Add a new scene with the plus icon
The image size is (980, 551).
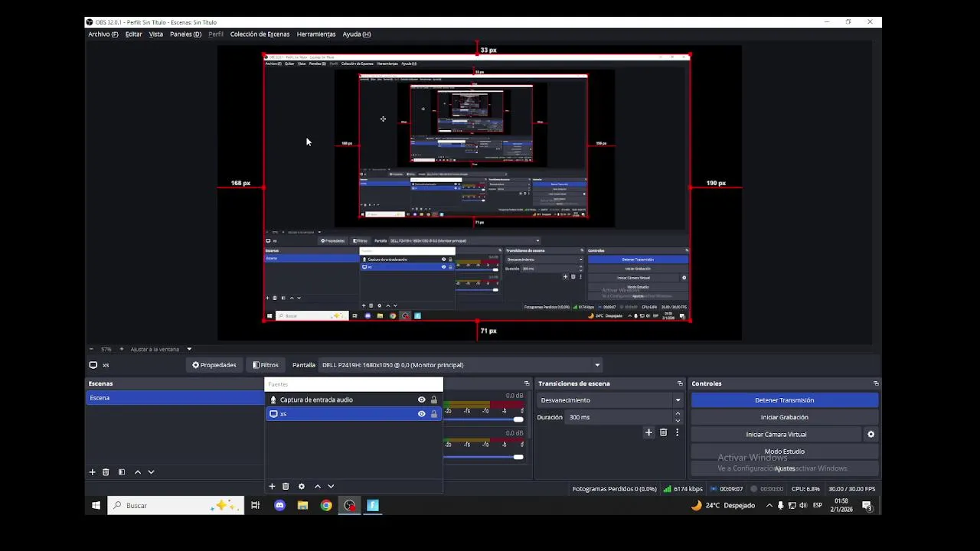coord(93,472)
